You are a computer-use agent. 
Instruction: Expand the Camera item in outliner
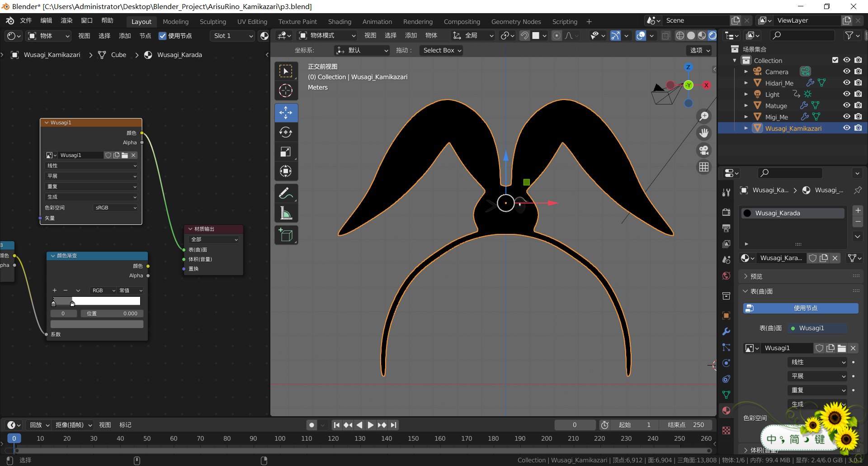tap(746, 71)
